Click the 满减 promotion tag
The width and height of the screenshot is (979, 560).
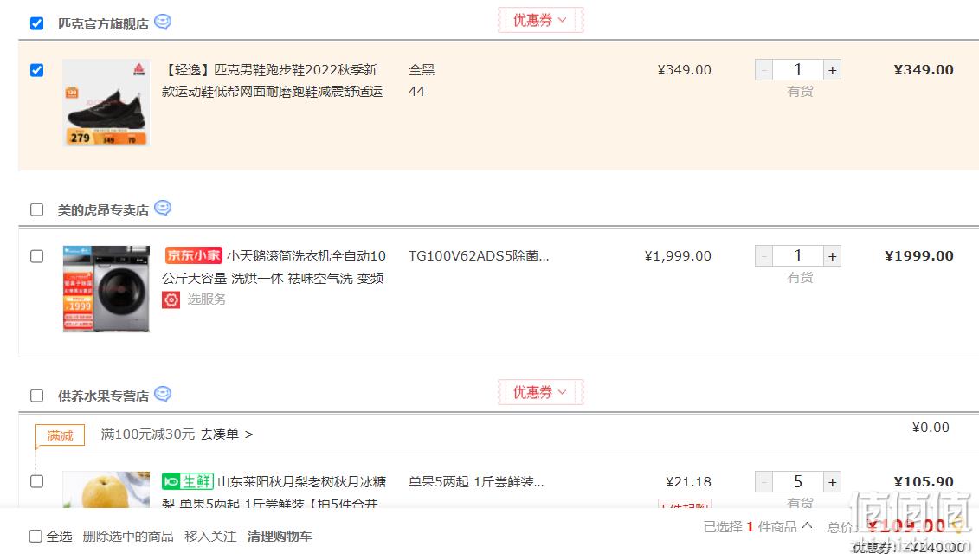(60, 435)
